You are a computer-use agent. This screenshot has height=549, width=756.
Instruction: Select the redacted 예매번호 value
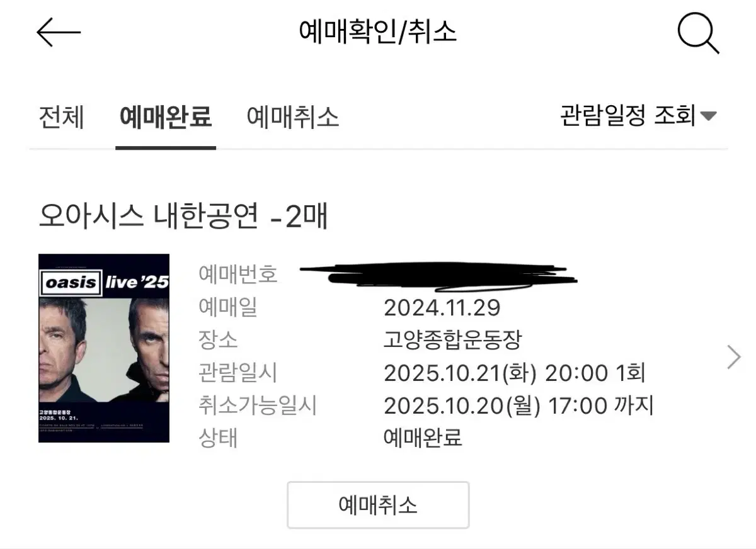coord(438,274)
